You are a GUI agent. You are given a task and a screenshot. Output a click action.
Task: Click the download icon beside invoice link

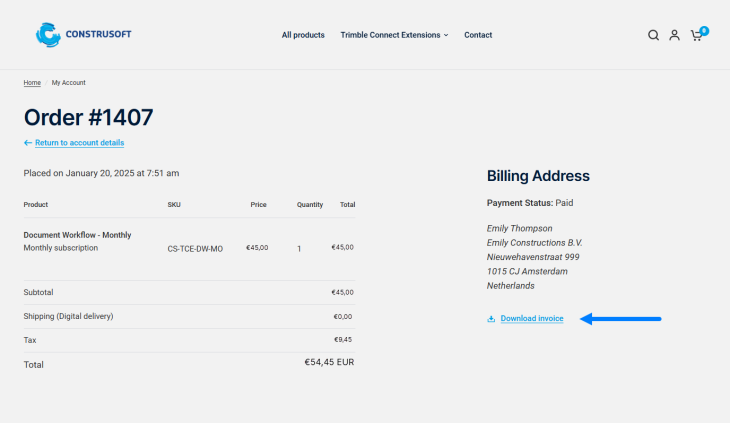(x=491, y=319)
